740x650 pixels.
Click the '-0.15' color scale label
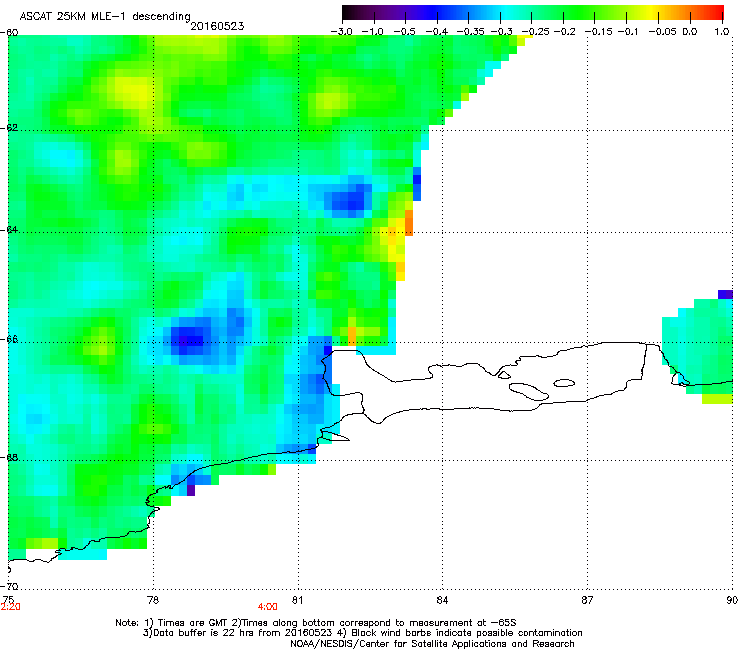point(598,32)
